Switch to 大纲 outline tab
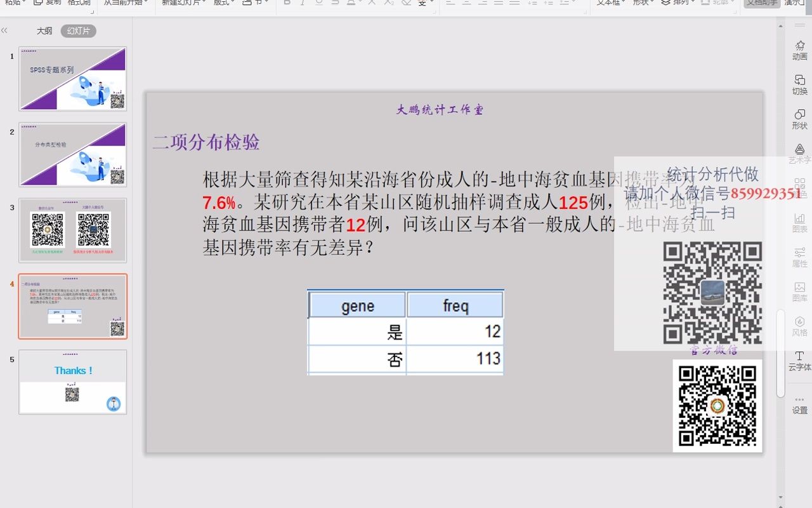Screen dimensions: 812x508 pyautogui.click(x=44, y=30)
